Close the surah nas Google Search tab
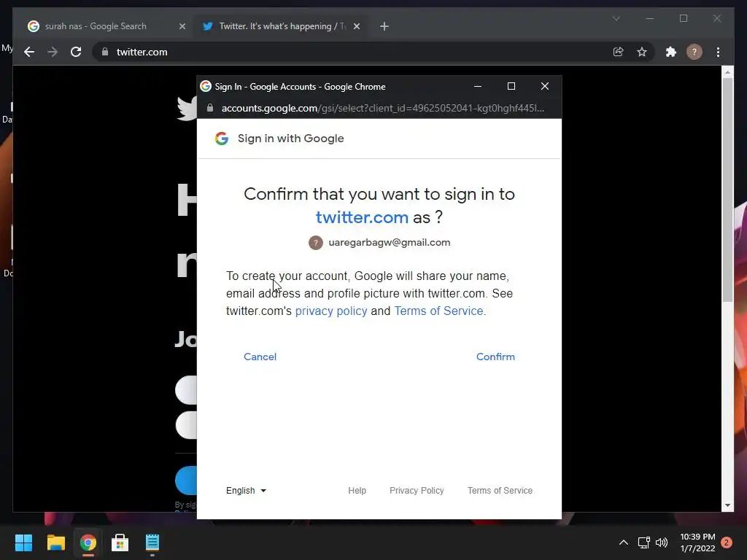Image resolution: width=747 pixels, height=560 pixels. tap(182, 26)
